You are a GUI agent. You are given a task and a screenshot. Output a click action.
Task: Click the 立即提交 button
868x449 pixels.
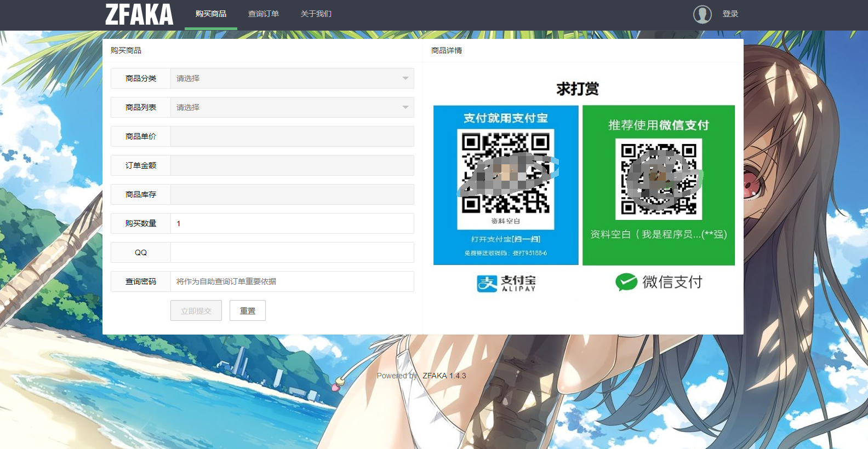[196, 310]
